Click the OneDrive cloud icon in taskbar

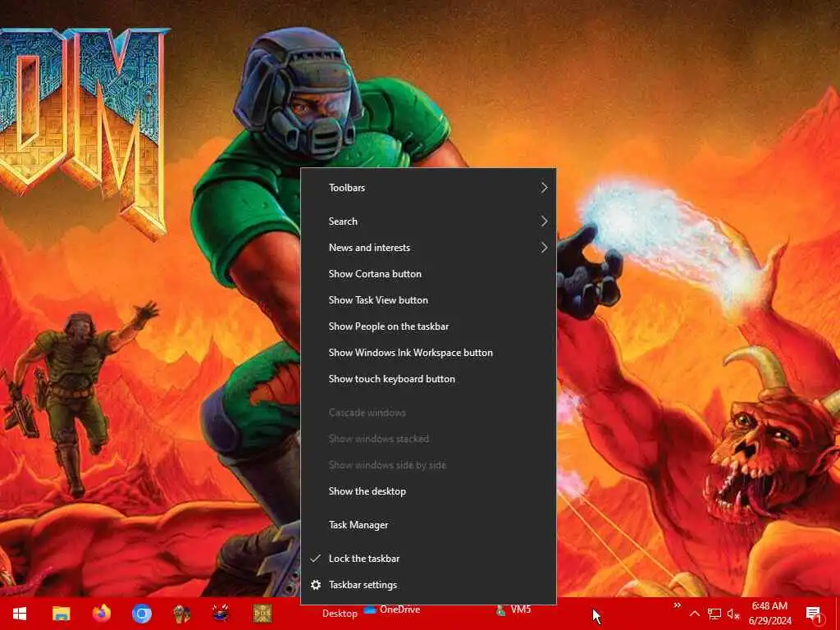click(x=370, y=609)
